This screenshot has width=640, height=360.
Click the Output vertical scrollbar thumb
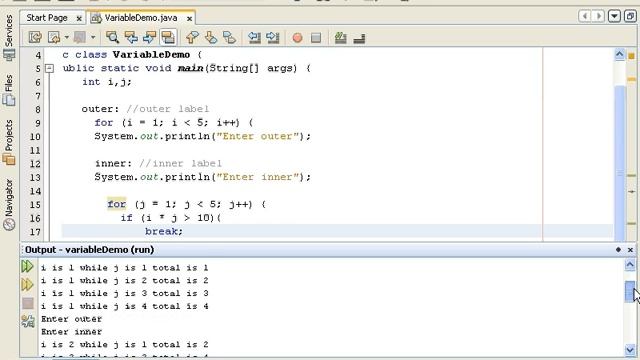pyautogui.click(x=630, y=291)
